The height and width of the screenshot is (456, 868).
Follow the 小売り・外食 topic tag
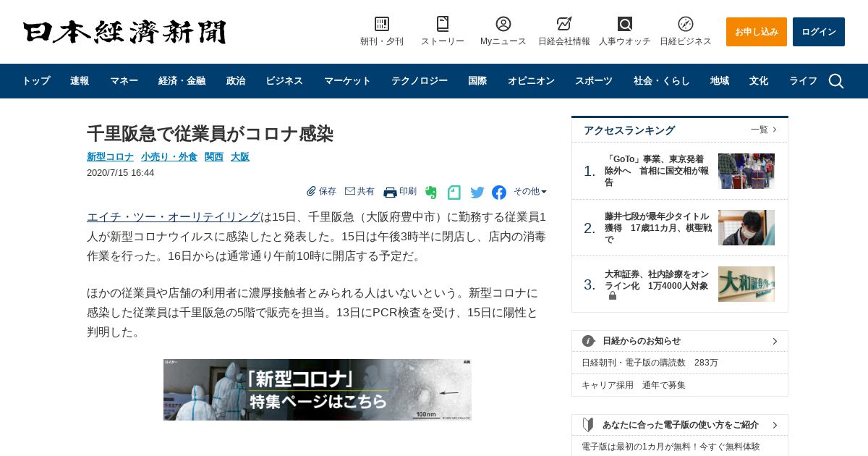coord(169,156)
